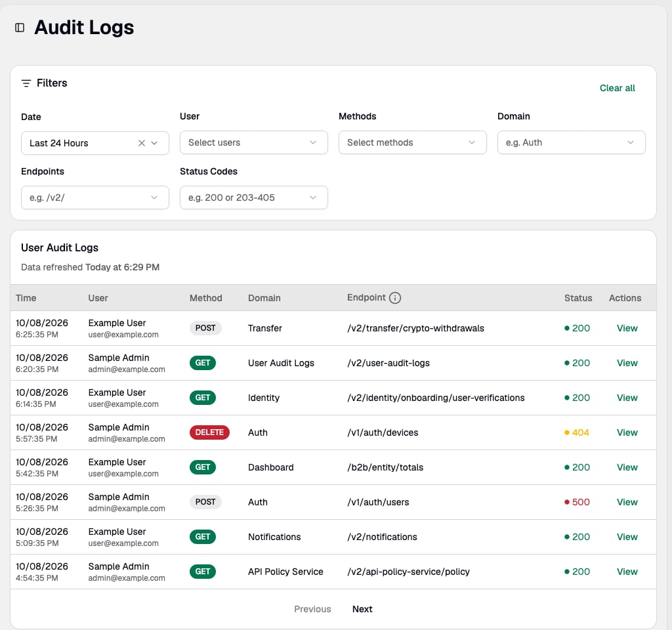Image resolution: width=672 pixels, height=630 pixels.
Task: Click the User Audit Logs heading
Action: click(60, 247)
